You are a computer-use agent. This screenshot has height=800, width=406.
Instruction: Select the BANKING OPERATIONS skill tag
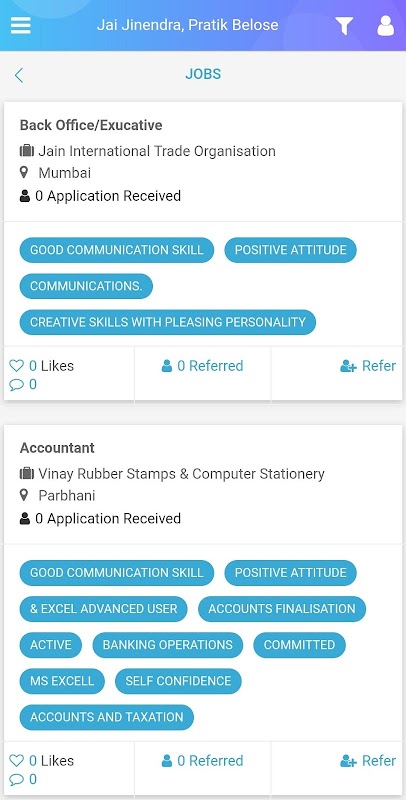click(168, 644)
